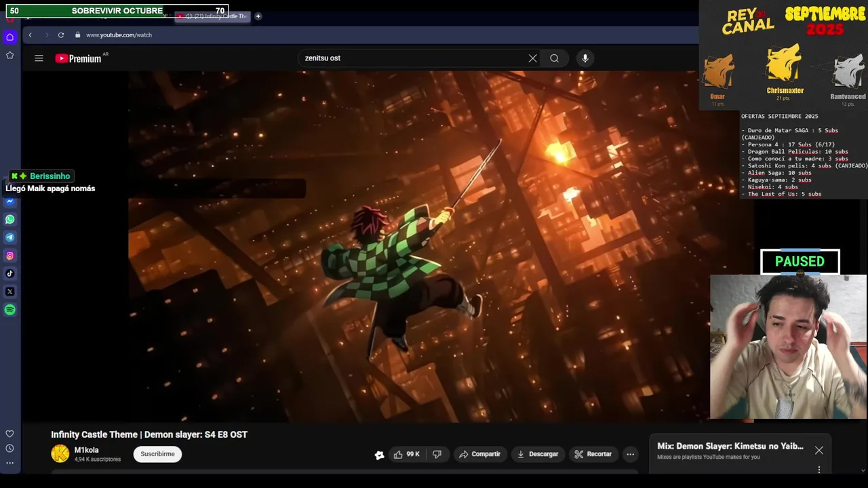Click the badge icon left of like button
Image resolution: width=868 pixels, height=488 pixels.
[379, 455]
